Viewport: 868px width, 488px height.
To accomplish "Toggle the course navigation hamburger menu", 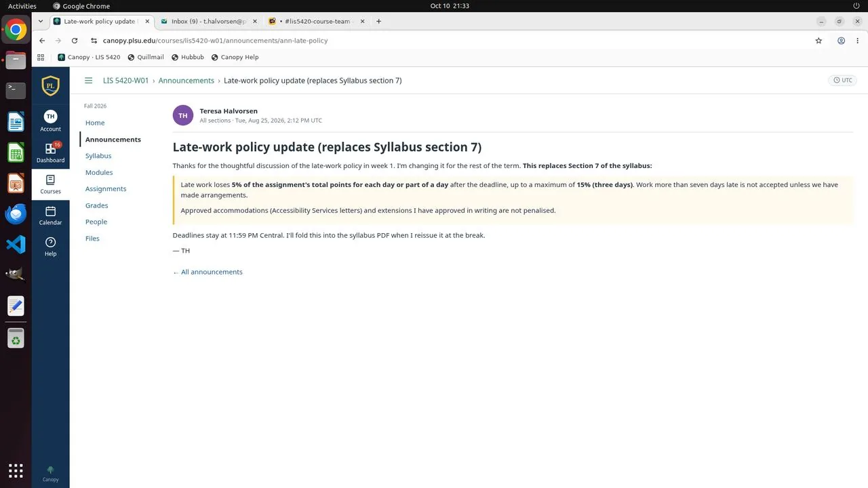I will (x=88, y=81).
